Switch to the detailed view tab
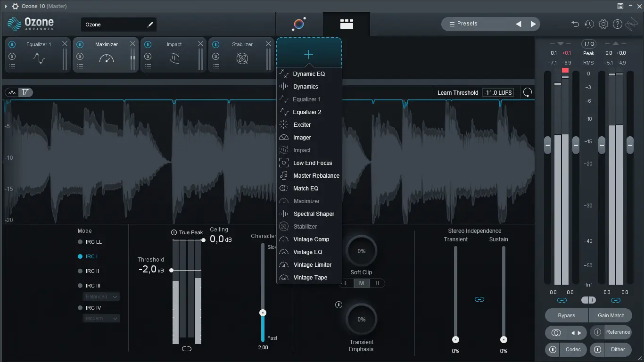Image resolution: width=644 pixels, height=362 pixels. pyautogui.click(x=346, y=24)
